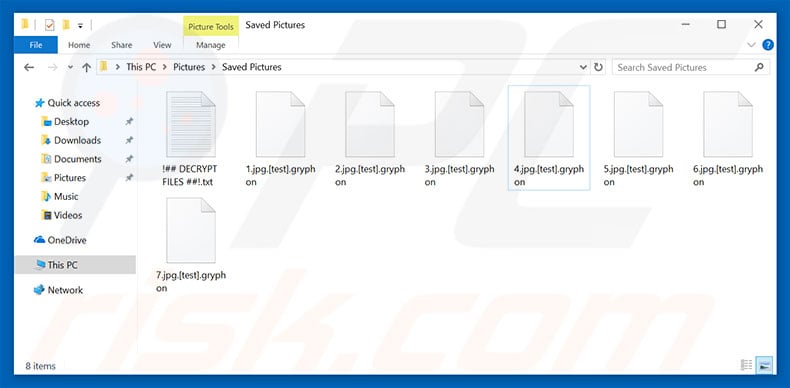Expand the chevron after Pictures breadcrumb
Viewport: 790px width, 388px height.
(213, 67)
